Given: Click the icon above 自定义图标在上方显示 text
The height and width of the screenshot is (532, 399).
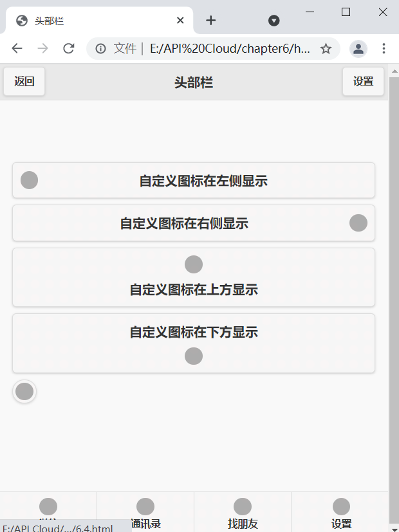Looking at the screenshot, I should tap(194, 264).
